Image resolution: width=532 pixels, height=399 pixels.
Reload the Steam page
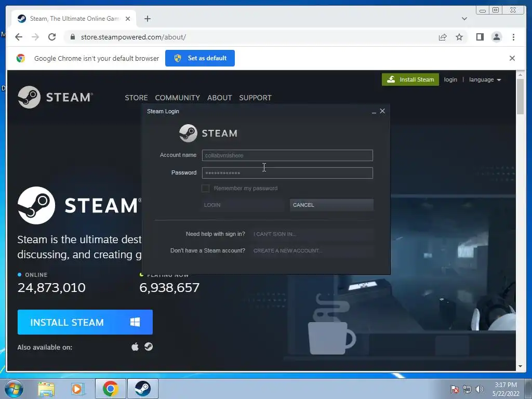click(x=52, y=37)
